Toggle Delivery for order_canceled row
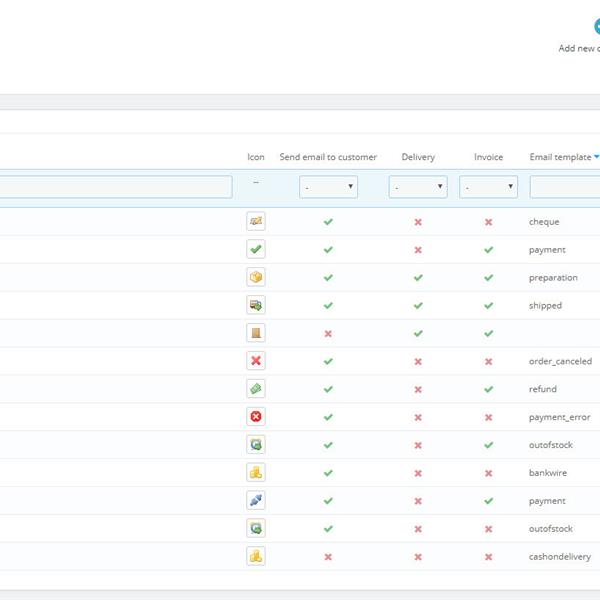 pos(418,362)
